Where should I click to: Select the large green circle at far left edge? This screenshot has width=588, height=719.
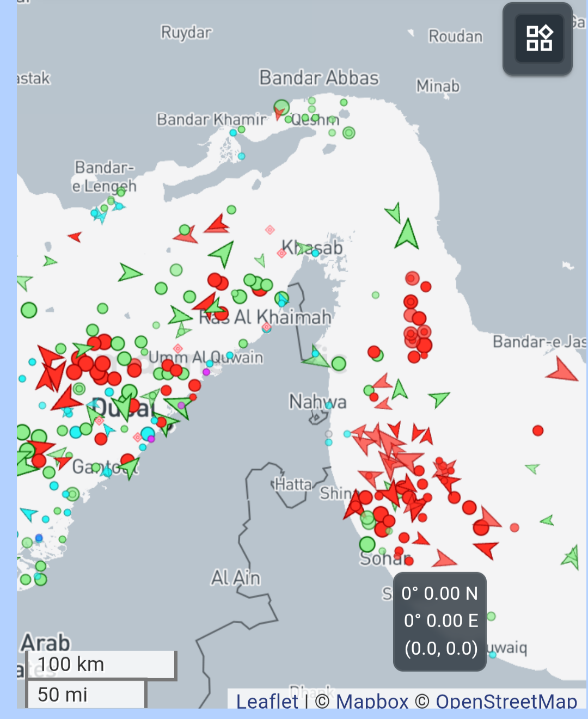click(29, 310)
